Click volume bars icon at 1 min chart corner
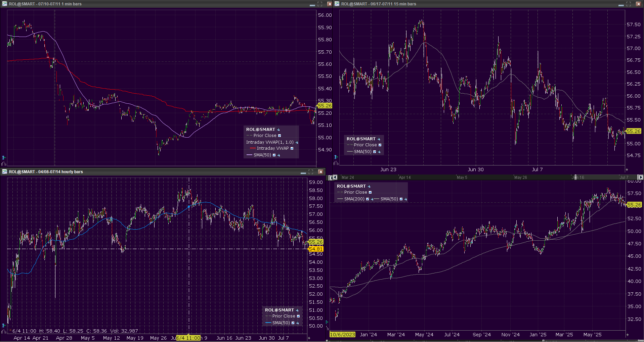644x342 pixels. coord(4,163)
